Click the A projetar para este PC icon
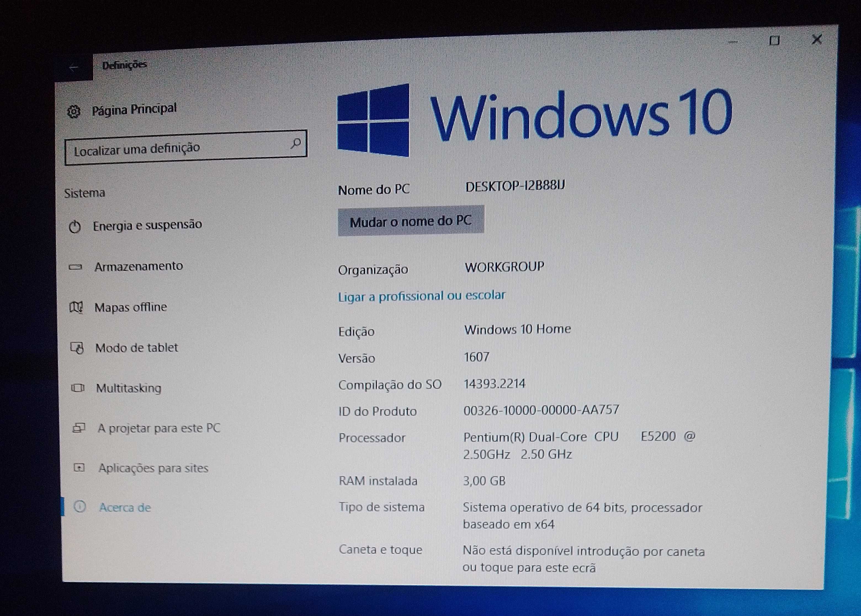This screenshot has width=861, height=616. (x=79, y=428)
